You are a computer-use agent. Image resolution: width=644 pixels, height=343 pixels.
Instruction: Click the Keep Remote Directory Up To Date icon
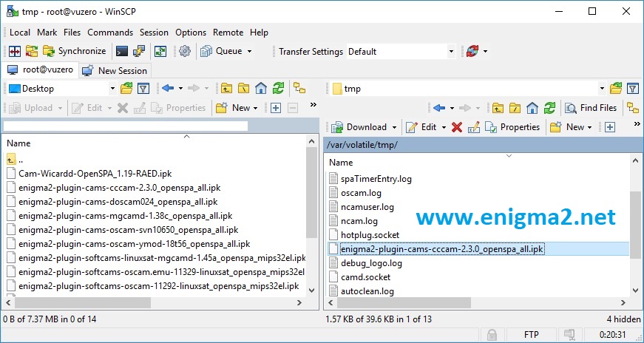point(160,51)
